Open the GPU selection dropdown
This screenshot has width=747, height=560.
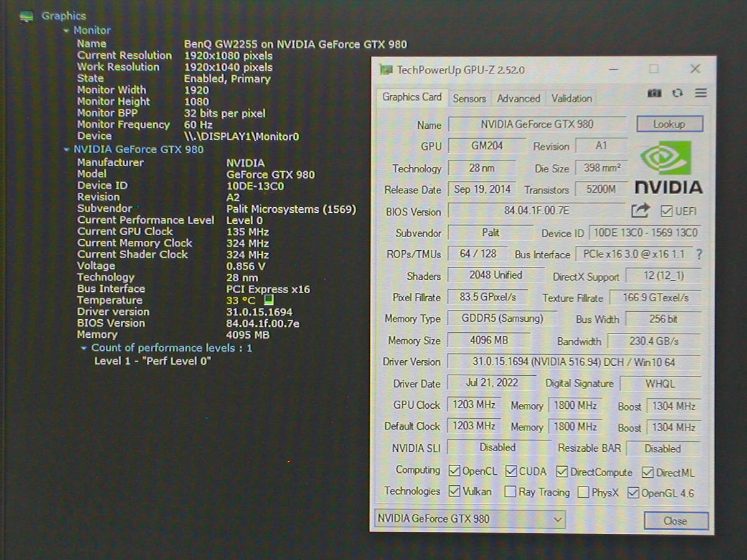click(470, 519)
